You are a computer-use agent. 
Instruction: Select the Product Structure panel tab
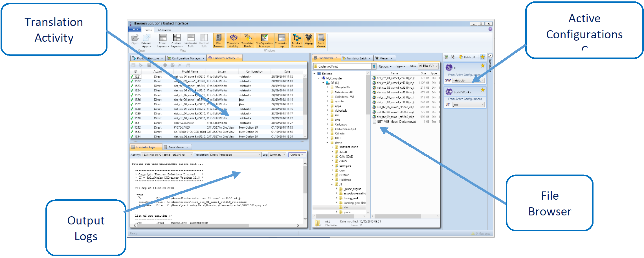click(x=148, y=58)
